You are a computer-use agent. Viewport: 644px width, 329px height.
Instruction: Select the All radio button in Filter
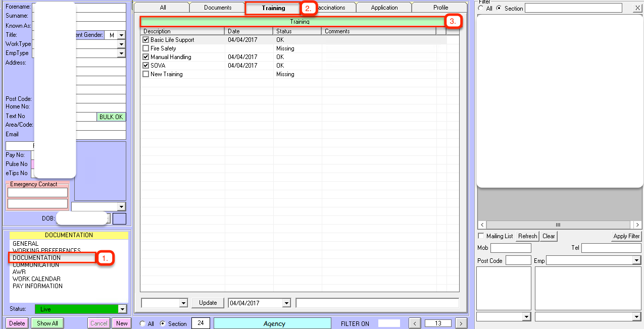point(481,8)
